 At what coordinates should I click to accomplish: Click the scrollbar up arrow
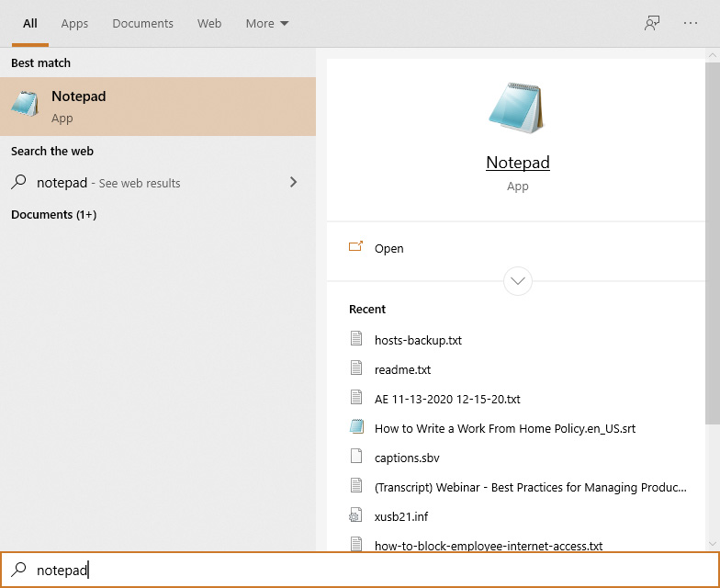(713, 54)
